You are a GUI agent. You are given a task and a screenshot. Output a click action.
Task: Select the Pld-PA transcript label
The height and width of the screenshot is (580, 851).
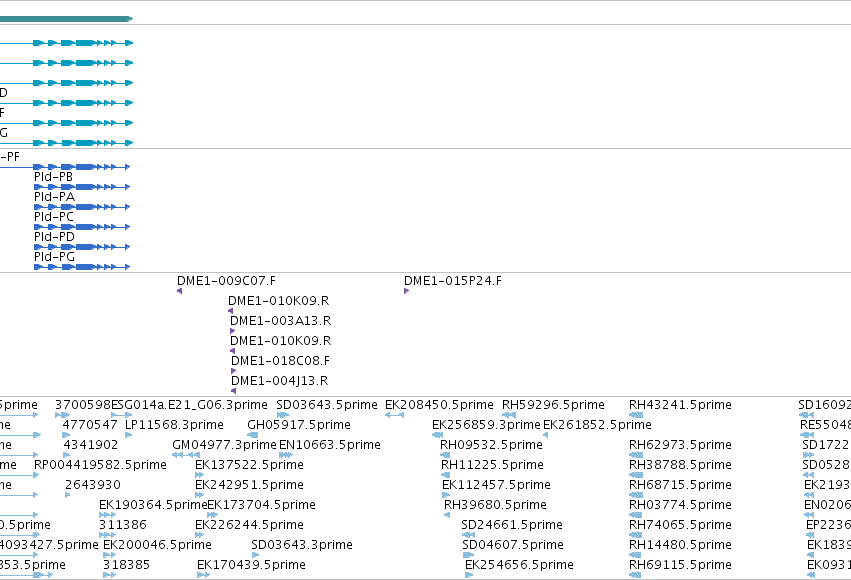click(54, 197)
